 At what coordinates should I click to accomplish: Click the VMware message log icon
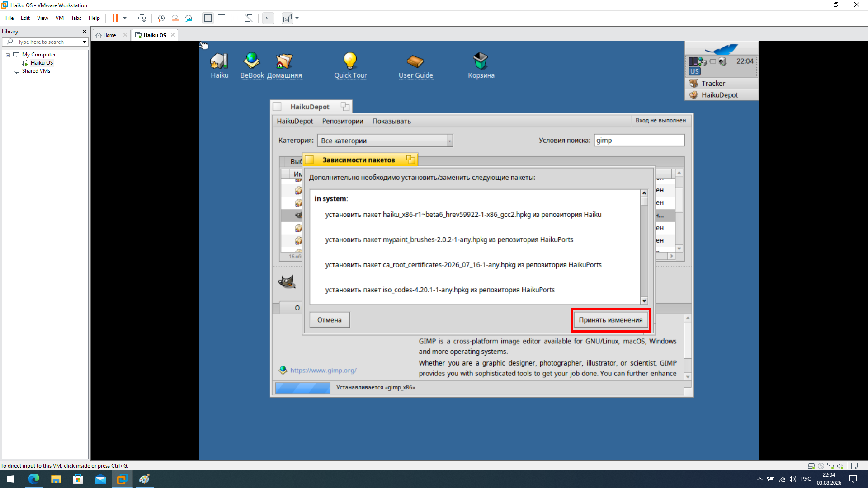point(854,466)
